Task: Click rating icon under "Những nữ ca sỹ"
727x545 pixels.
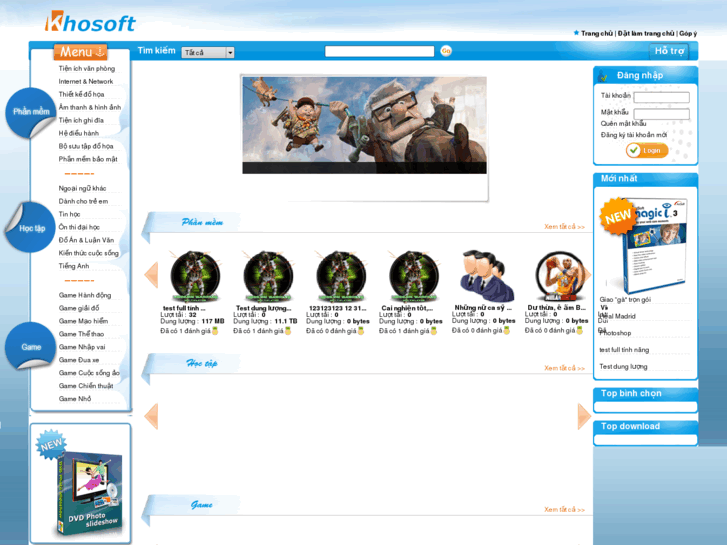Action: 507,330
